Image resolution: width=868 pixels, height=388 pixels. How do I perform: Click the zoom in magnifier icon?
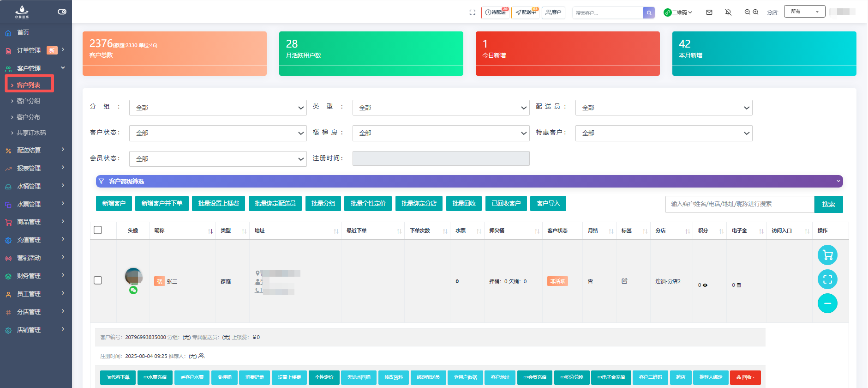[x=756, y=12]
